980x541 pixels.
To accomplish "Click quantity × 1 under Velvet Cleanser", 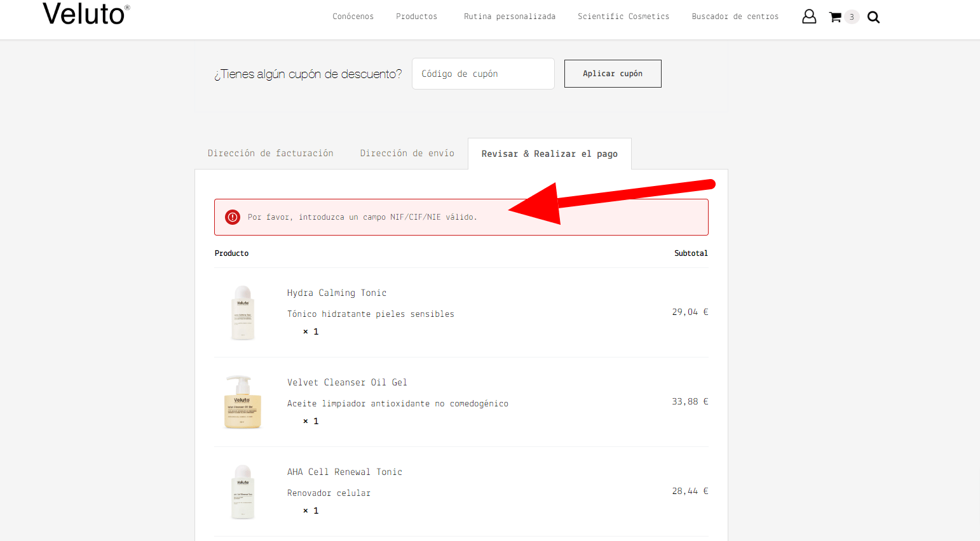I will tap(311, 421).
